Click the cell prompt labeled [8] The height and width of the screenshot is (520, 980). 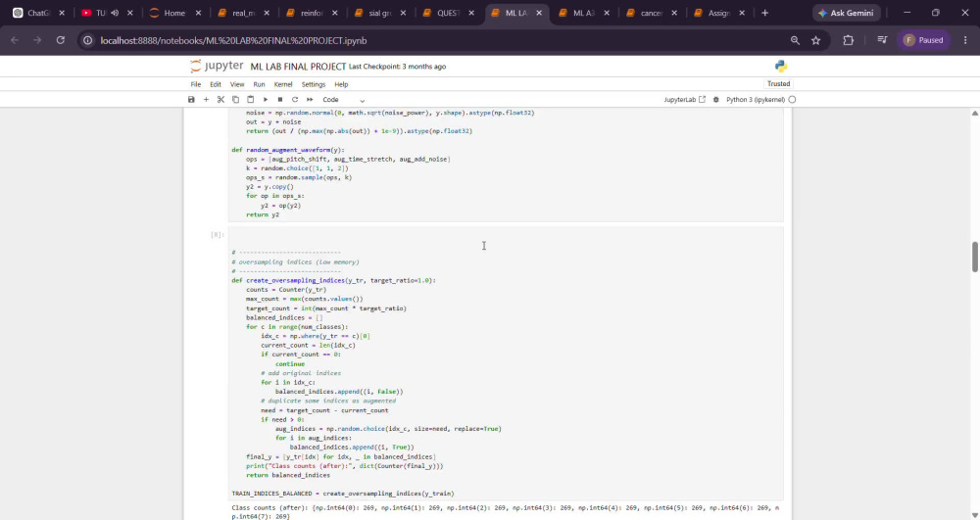pyautogui.click(x=217, y=235)
